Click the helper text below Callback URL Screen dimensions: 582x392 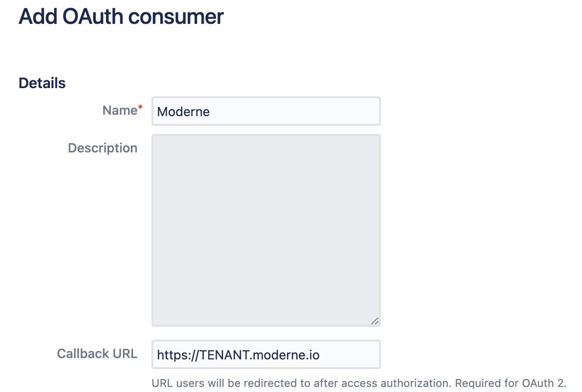coord(359,383)
